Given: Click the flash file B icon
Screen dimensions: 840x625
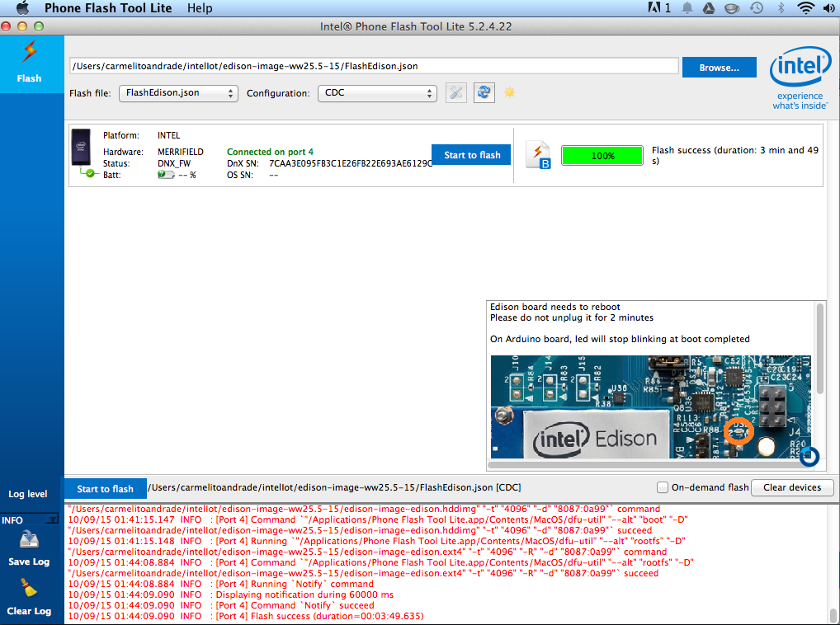Looking at the screenshot, I should pyautogui.click(x=538, y=155).
